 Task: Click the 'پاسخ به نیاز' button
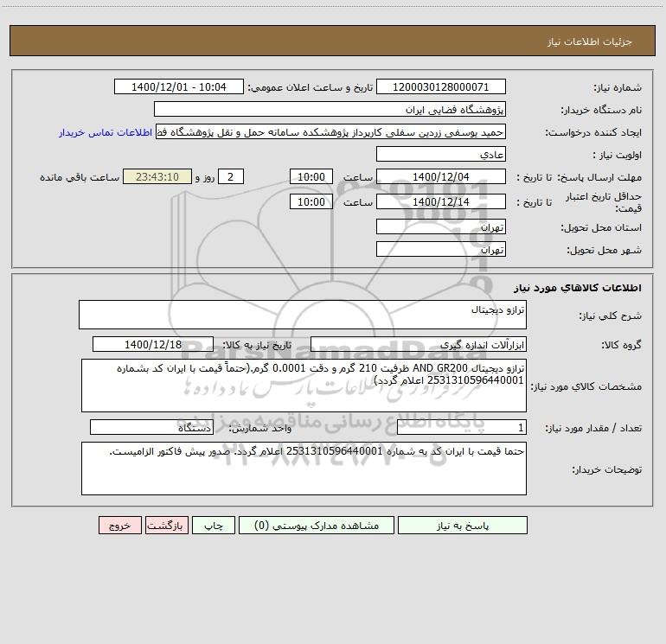[x=462, y=525]
